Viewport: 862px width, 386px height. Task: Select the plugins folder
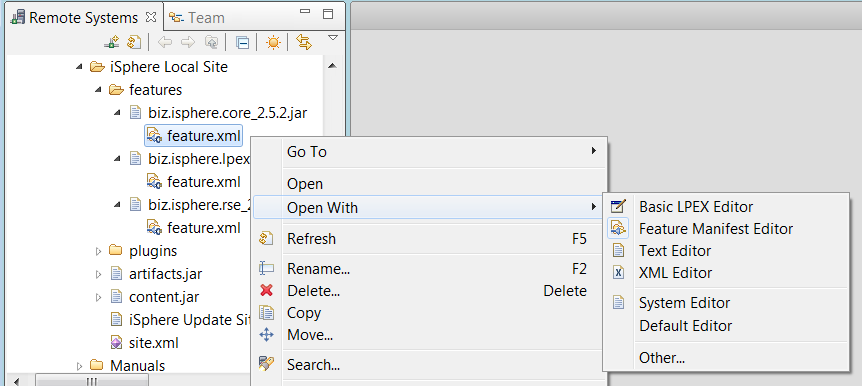tap(153, 251)
